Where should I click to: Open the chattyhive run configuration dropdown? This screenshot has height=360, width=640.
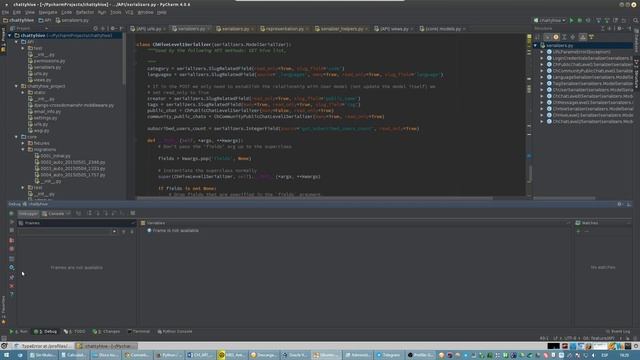(550, 20)
